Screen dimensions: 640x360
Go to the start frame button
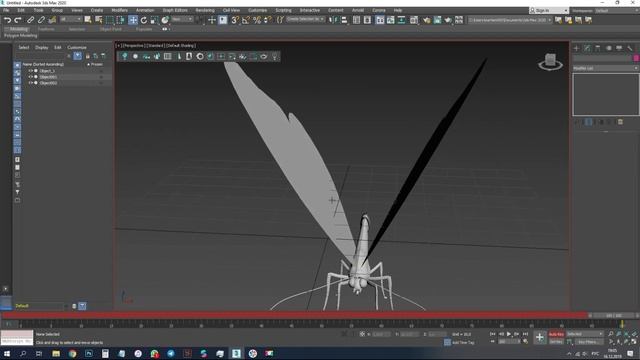coord(493,334)
